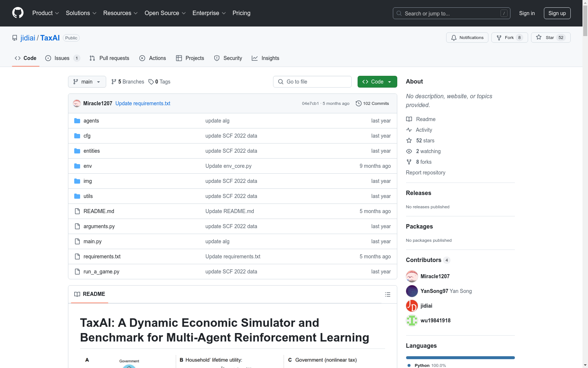Switch to the Actions tab
588x368 pixels.
pyautogui.click(x=153, y=58)
